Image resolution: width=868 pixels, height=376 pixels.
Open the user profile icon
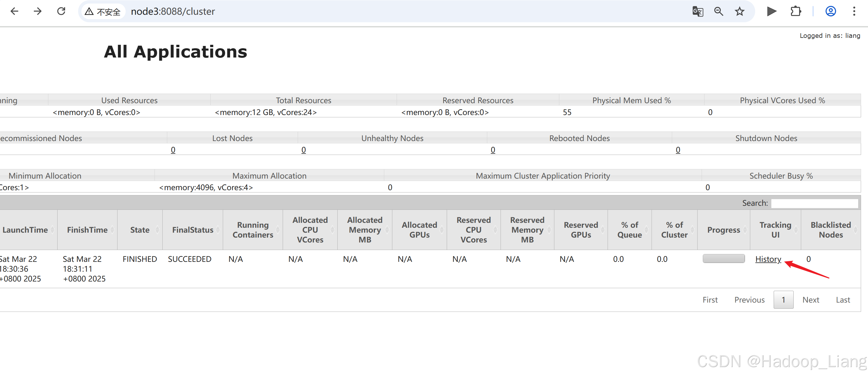(830, 12)
